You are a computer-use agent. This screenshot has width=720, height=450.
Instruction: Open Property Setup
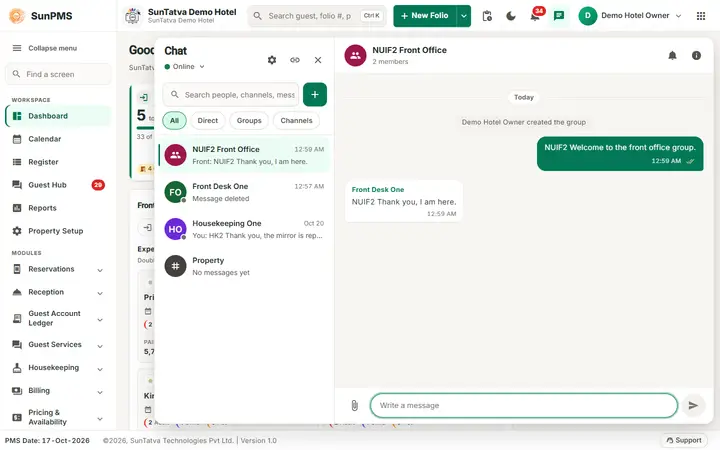click(58, 231)
